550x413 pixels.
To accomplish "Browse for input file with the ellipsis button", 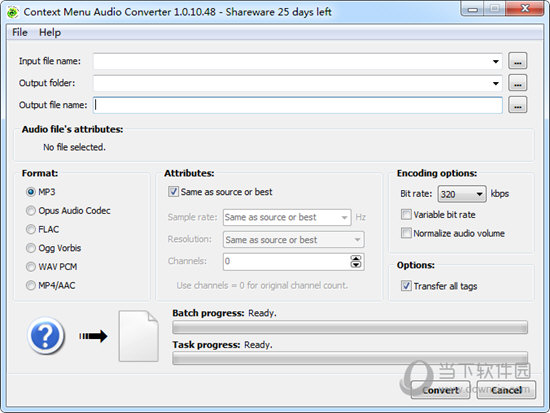I will (x=517, y=61).
